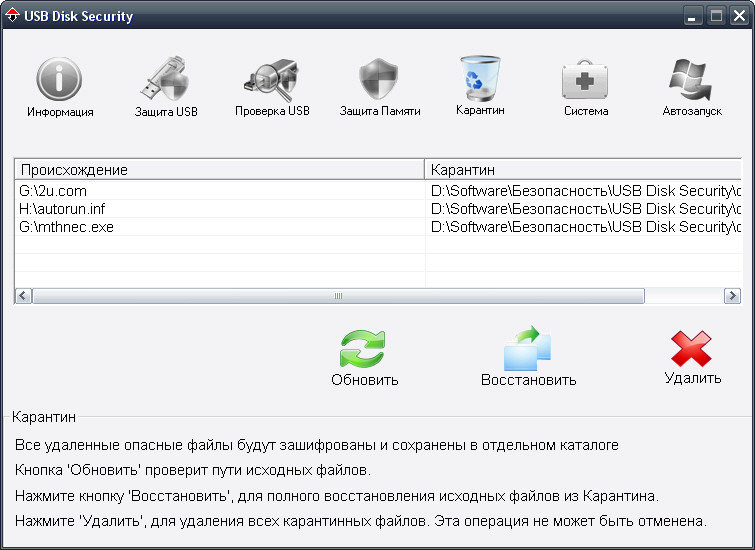Select the G:\2u.com row
This screenshot has width=755, height=550.
[378, 191]
